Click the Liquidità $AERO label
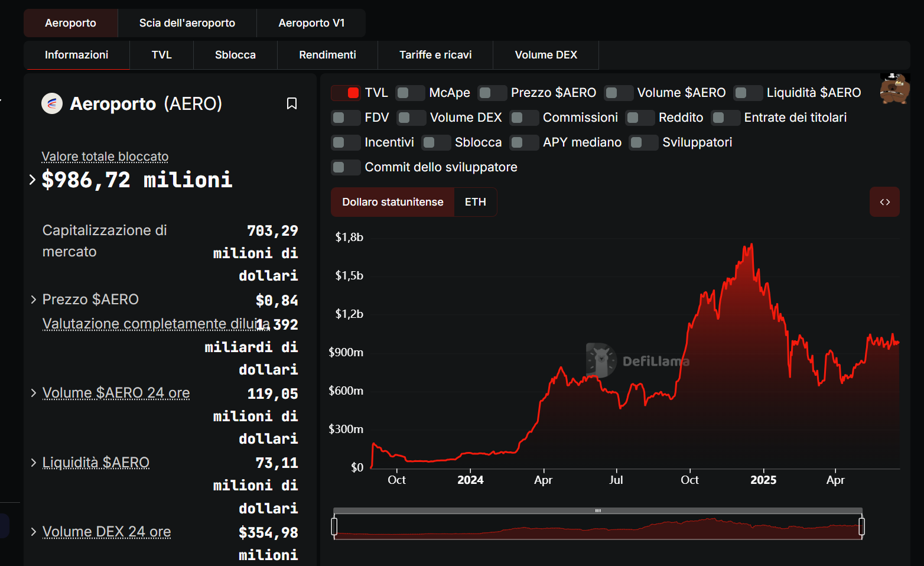This screenshot has width=924, height=566. pos(96,463)
